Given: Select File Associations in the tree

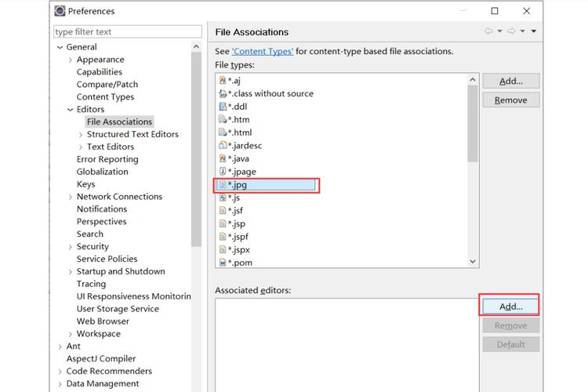Looking at the screenshot, I should click(x=119, y=122).
